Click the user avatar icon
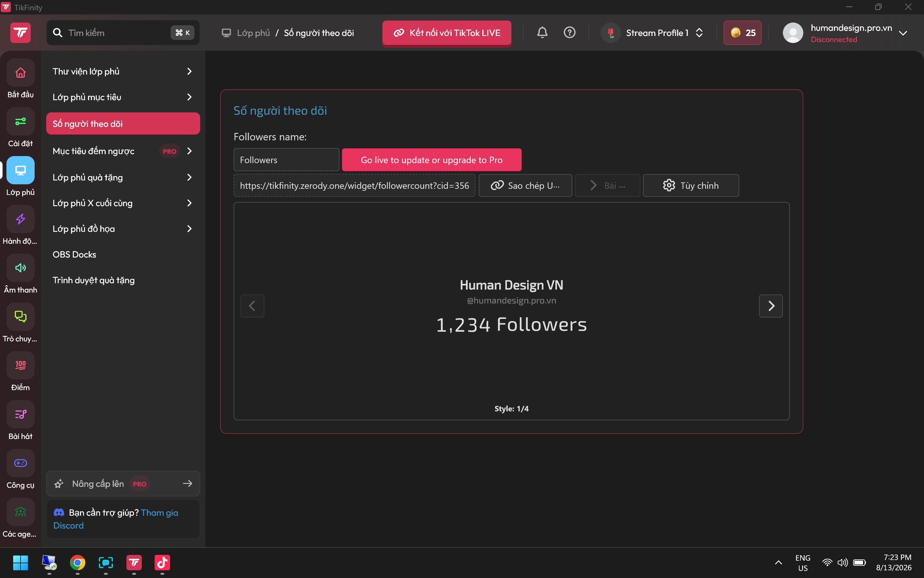The image size is (924, 578). [x=793, y=33]
